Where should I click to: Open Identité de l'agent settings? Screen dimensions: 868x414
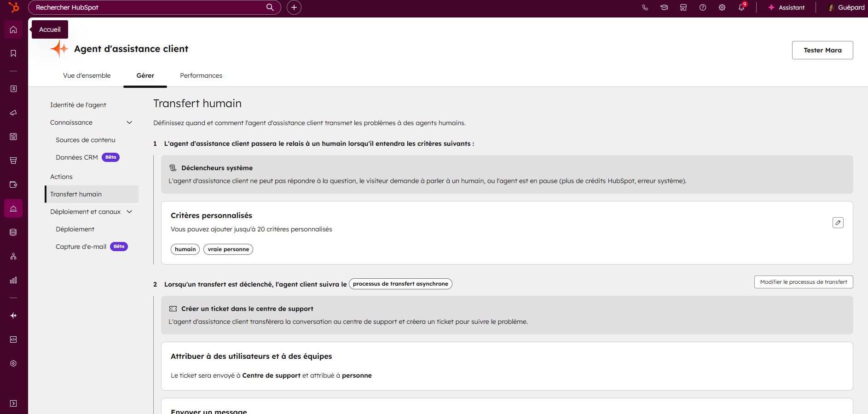[78, 105]
